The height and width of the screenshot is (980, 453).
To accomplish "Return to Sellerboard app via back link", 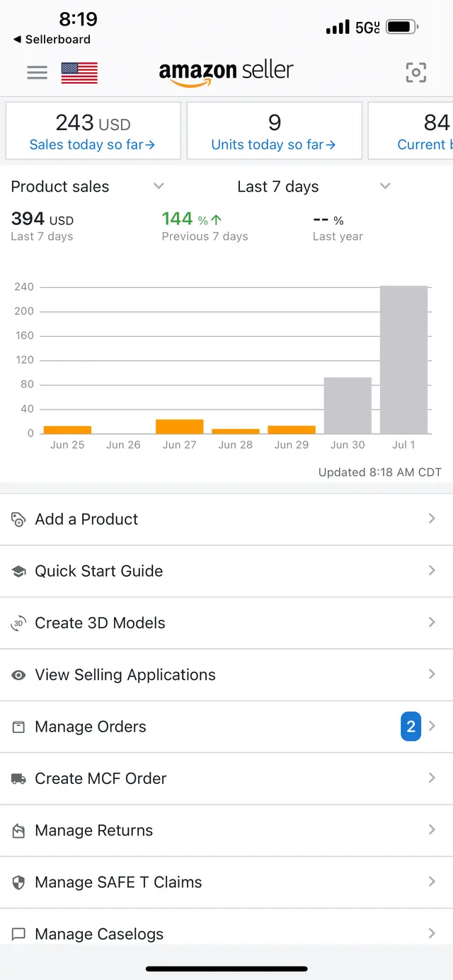I will (x=52, y=40).
